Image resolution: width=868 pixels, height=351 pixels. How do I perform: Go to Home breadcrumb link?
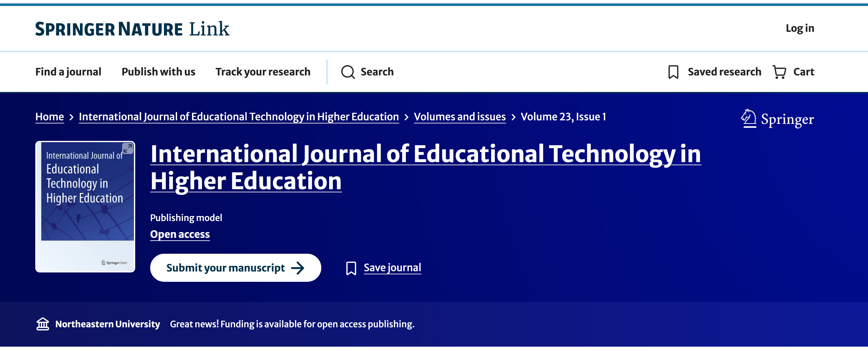point(50,117)
